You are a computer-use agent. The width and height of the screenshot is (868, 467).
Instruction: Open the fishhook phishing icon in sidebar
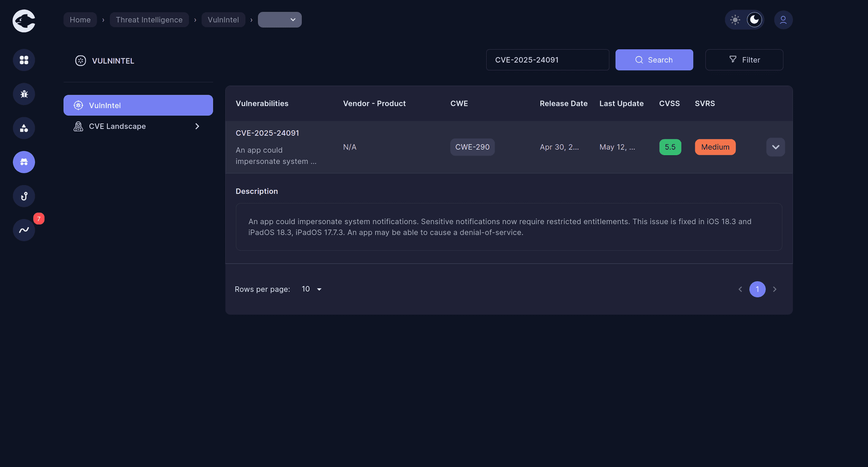(24, 196)
